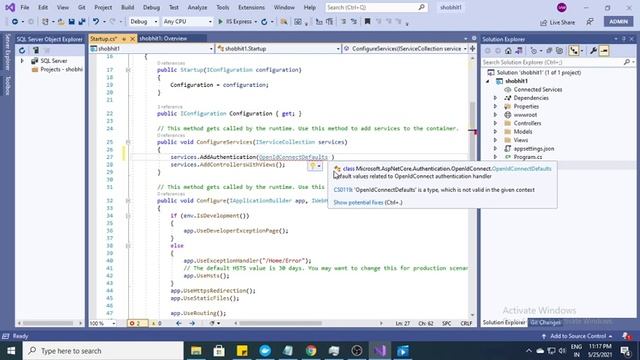Image resolution: width=640 pixels, height=360 pixels.
Task: Click the Search Solution Explorer field
Action: 558,62
